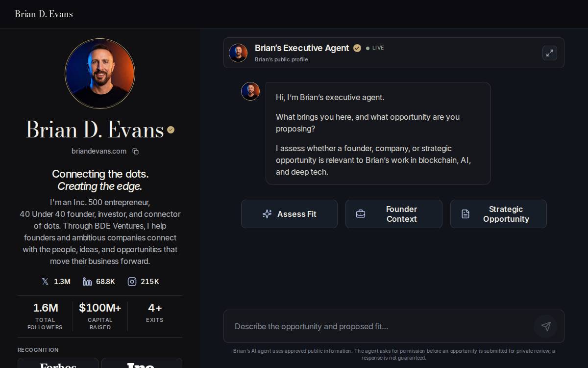Click verified badge next to Executive Agent
This screenshot has width=588, height=368.
coord(357,48)
